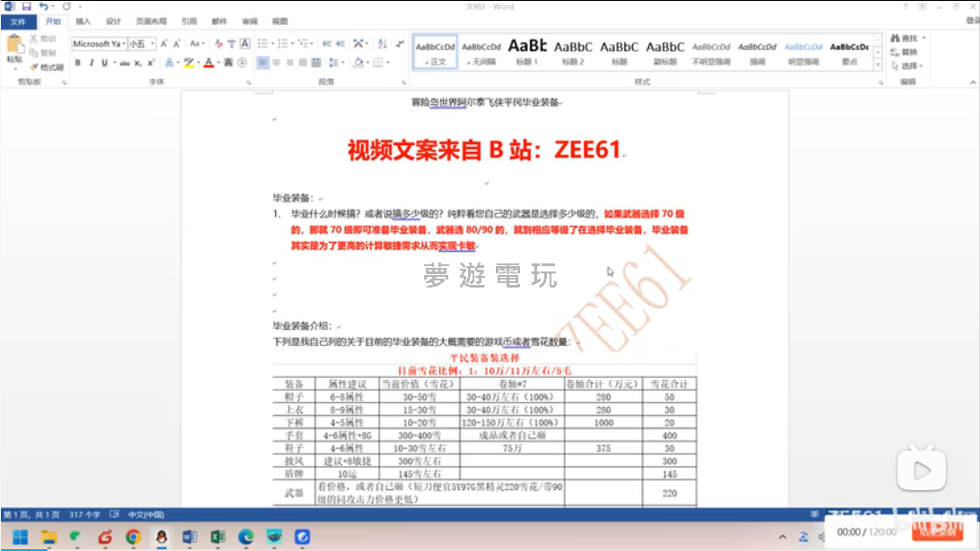Apply the red font color

click(x=209, y=63)
